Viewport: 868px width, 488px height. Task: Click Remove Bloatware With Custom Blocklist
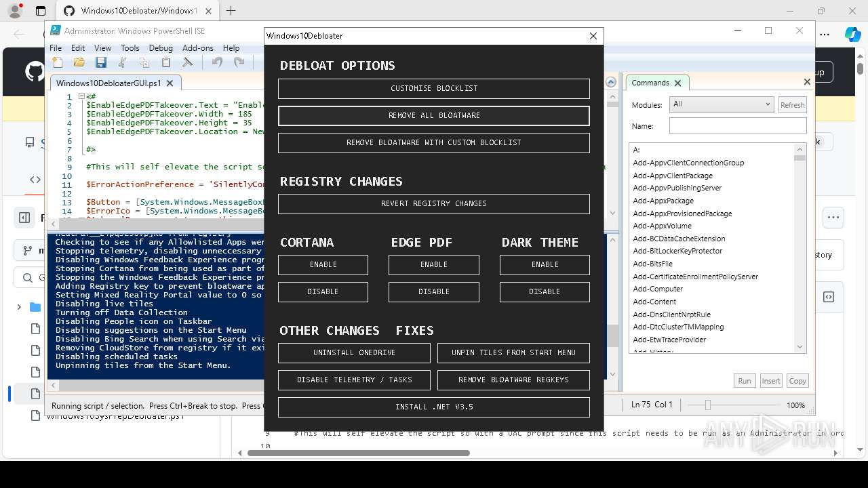(434, 143)
